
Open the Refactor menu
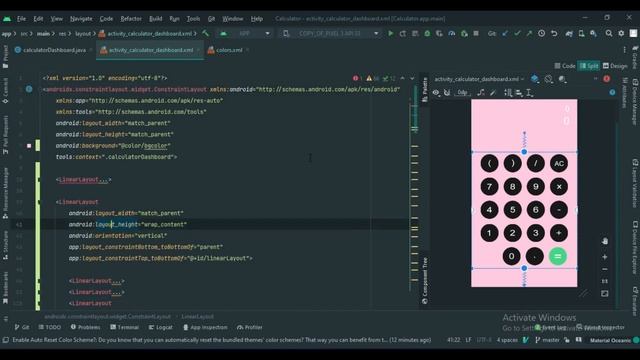(x=131, y=19)
